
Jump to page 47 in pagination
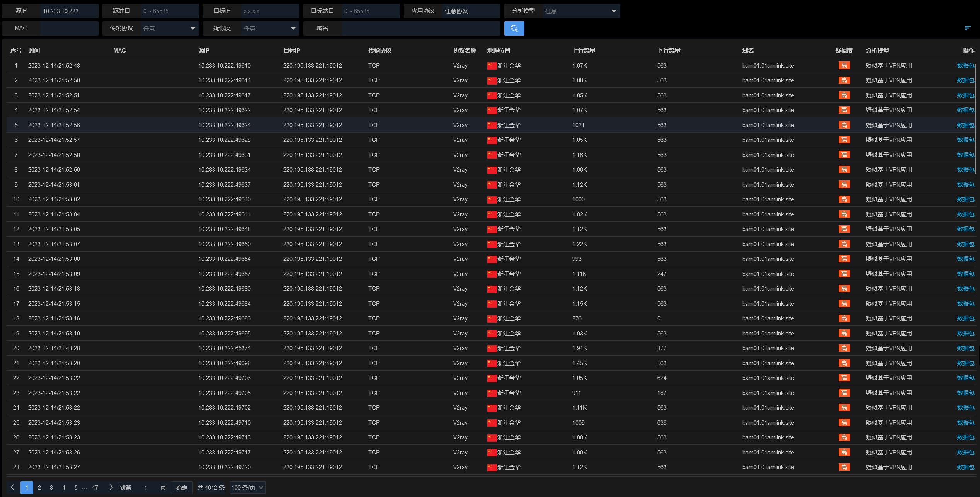coord(95,487)
